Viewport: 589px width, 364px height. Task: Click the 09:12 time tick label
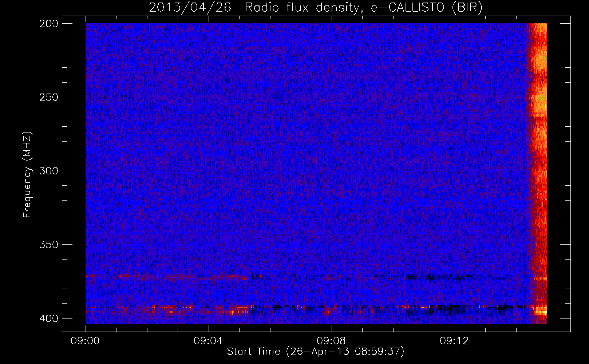[454, 341]
